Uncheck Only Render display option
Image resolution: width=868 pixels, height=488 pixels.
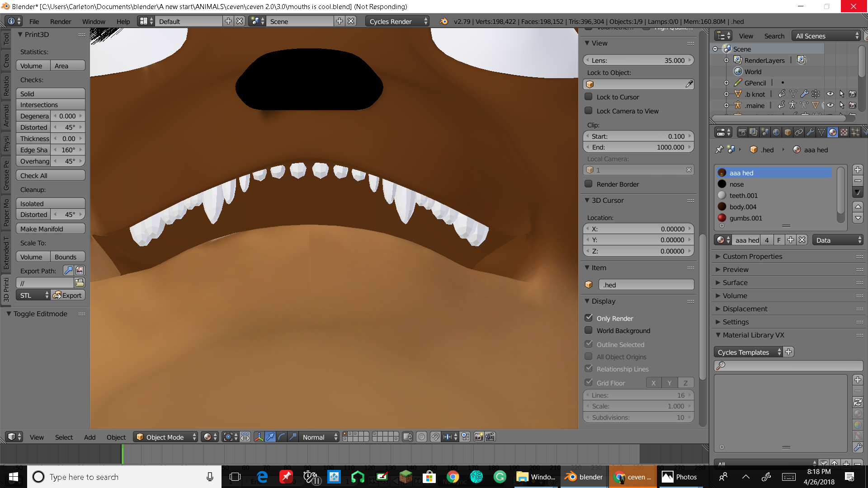(x=589, y=318)
